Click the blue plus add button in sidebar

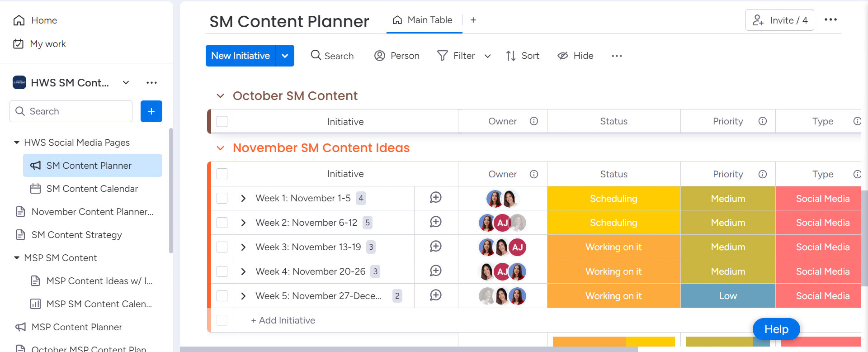[151, 111]
